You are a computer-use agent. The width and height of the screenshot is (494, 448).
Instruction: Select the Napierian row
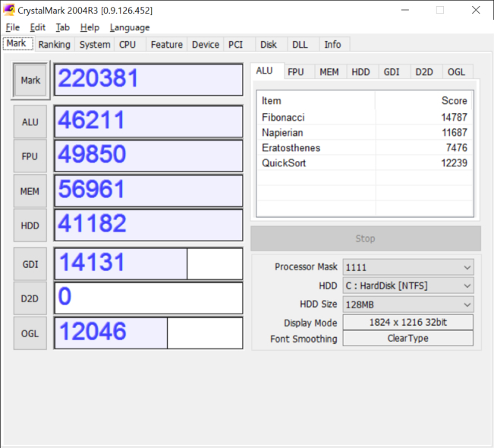pyautogui.click(x=365, y=132)
